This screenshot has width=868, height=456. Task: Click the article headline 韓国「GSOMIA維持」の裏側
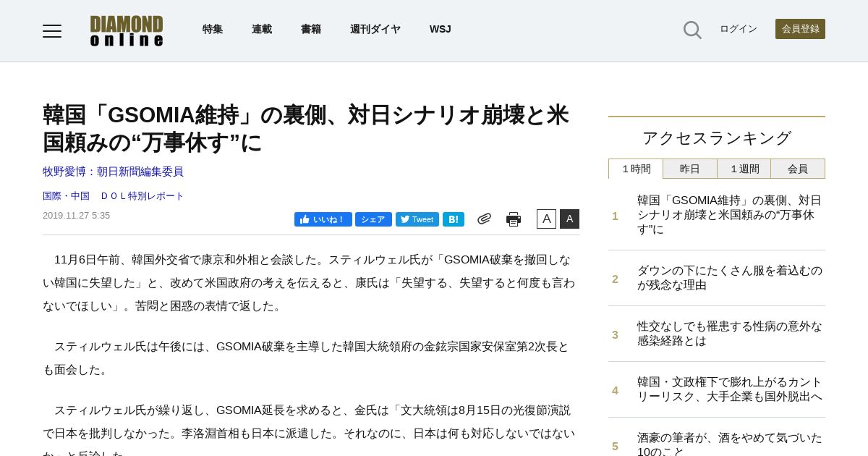click(x=306, y=128)
